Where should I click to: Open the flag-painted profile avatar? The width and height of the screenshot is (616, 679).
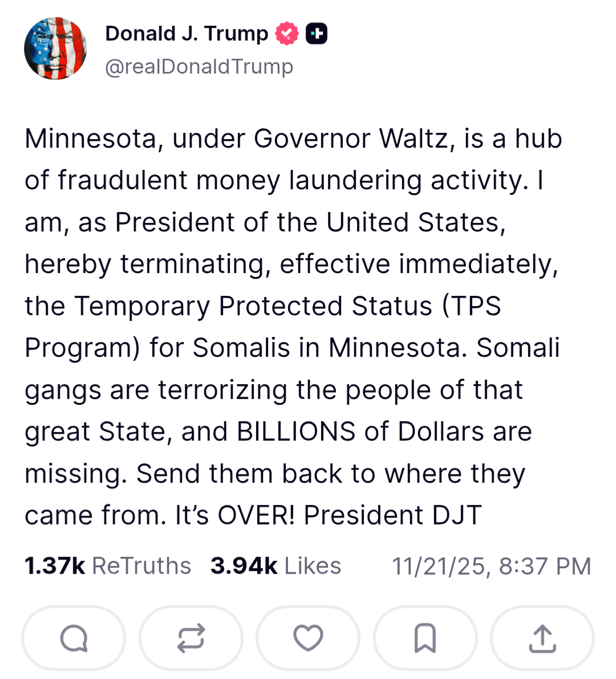(x=55, y=48)
